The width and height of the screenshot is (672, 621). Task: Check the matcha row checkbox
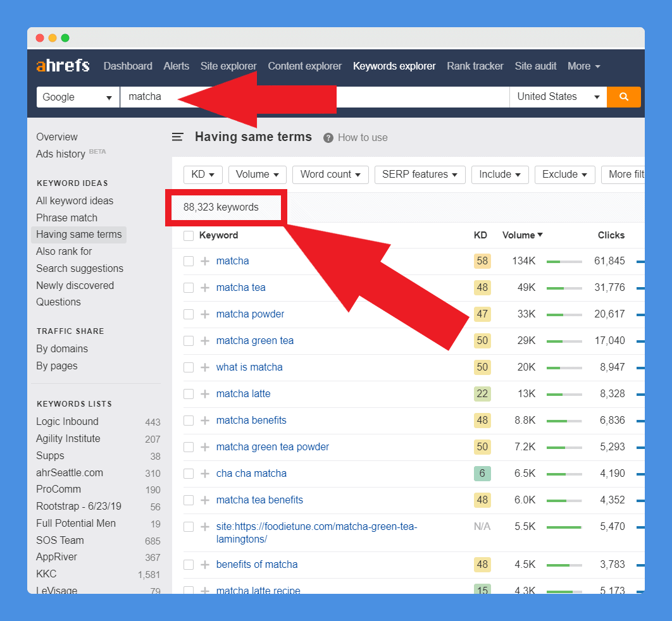189,261
